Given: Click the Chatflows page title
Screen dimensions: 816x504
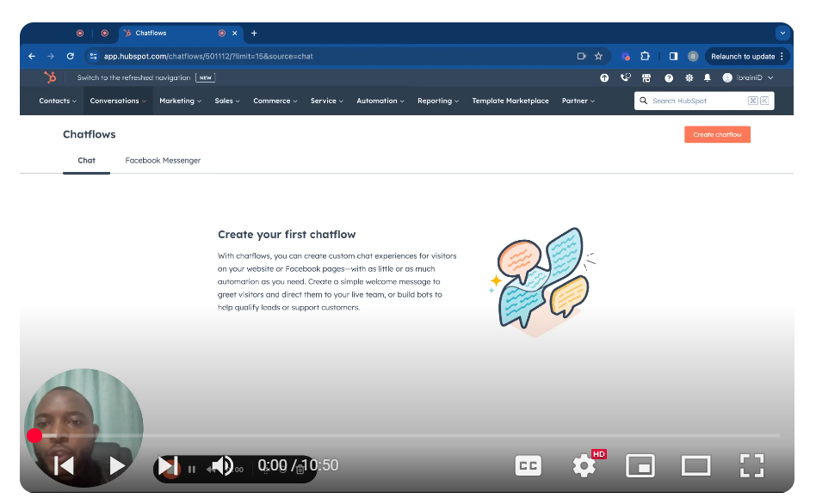Looking at the screenshot, I should coord(89,134).
